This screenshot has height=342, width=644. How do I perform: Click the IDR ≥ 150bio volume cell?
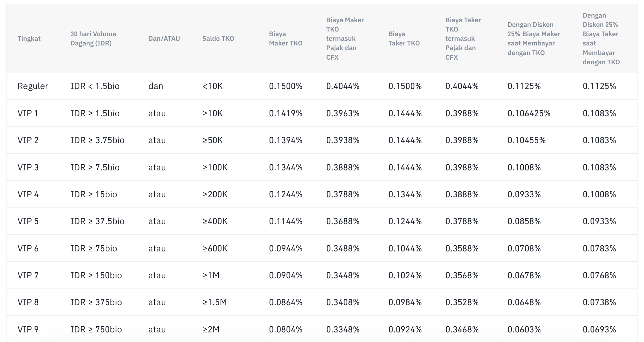(x=96, y=275)
